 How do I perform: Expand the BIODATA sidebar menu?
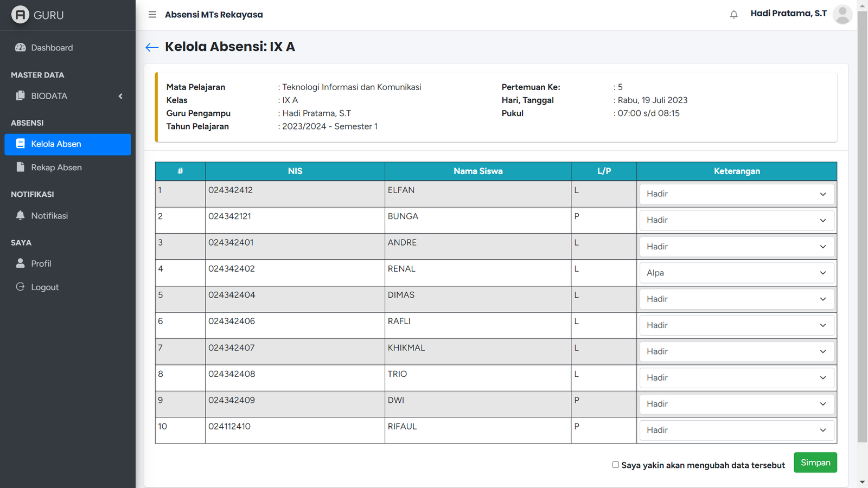point(67,96)
